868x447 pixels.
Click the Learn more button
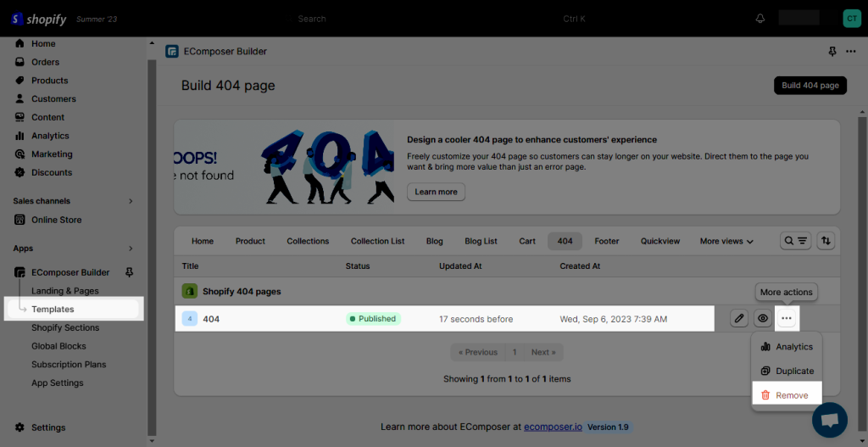[437, 192]
